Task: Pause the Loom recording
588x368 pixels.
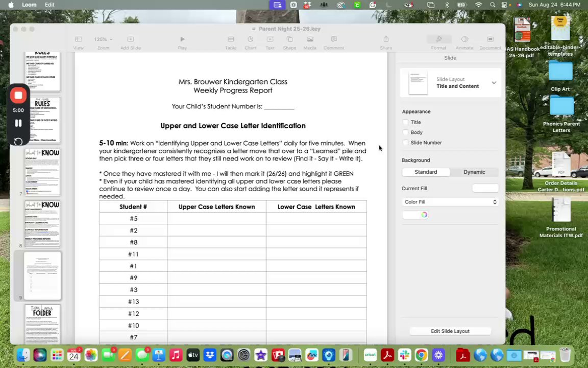Action: (x=18, y=123)
